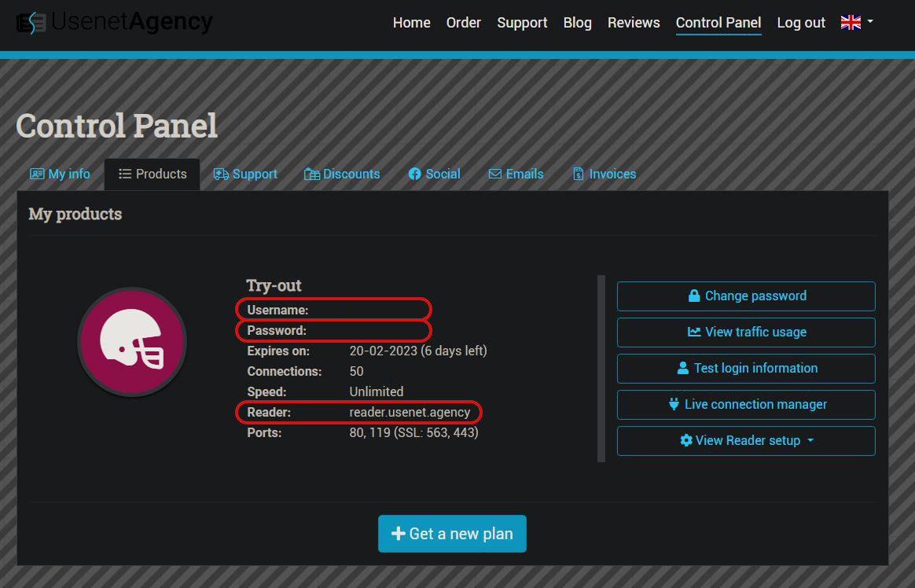The height and width of the screenshot is (588, 915).
Task: Go to the Order page
Action: (463, 23)
